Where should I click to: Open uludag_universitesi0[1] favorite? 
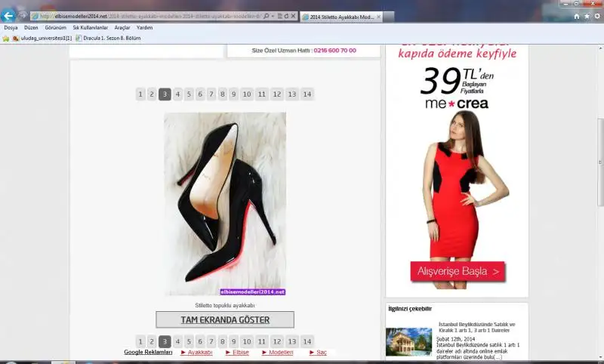[x=42, y=38]
